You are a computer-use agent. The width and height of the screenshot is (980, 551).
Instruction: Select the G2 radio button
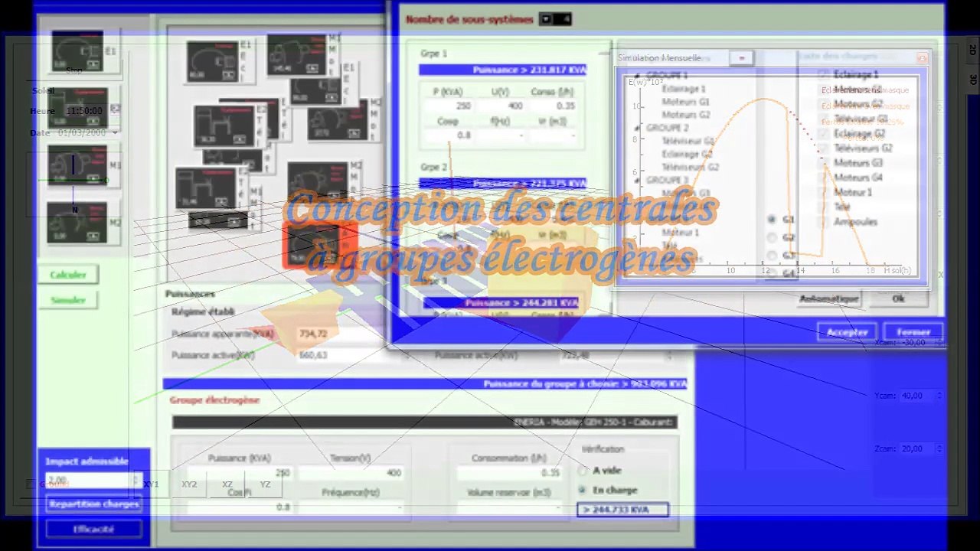click(771, 238)
